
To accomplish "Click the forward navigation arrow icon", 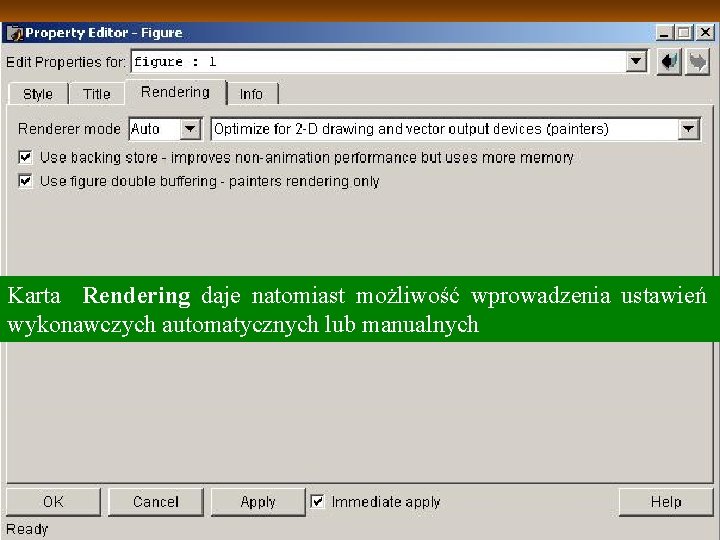I will coord(698,62).
